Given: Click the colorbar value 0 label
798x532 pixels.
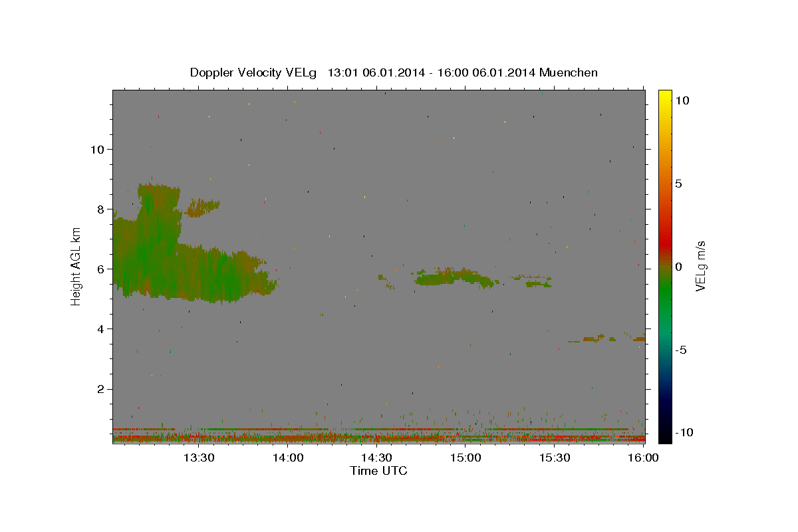Looking at the screenshot, I should 678,266.
